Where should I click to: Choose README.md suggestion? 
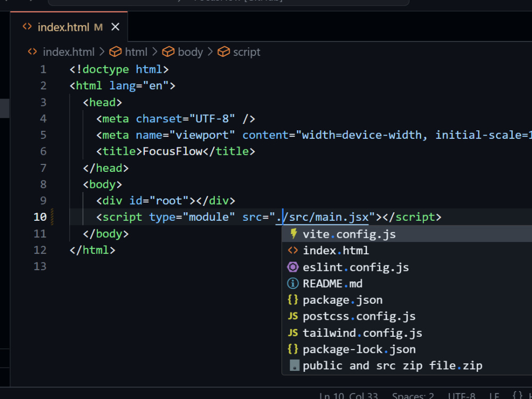(407, 284)
